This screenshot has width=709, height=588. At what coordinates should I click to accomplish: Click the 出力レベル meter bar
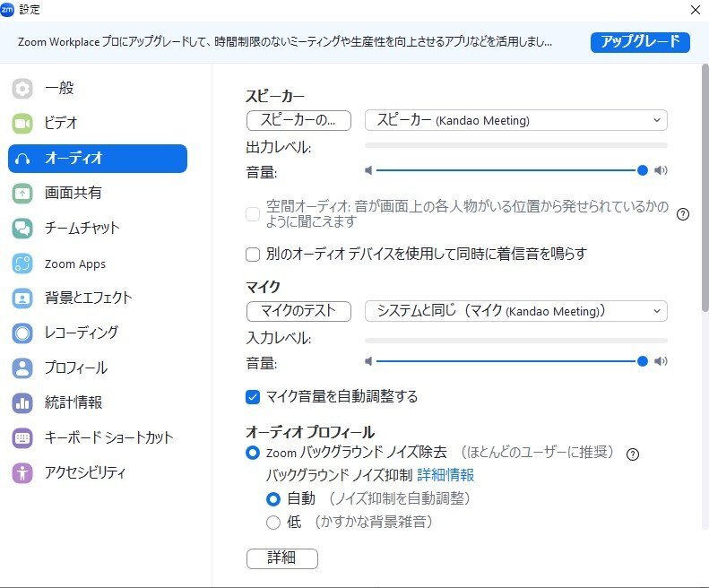point(516,145)
